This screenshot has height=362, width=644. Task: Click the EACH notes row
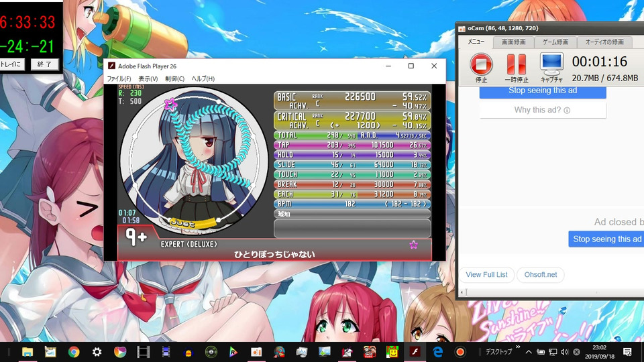coord(352,194)
